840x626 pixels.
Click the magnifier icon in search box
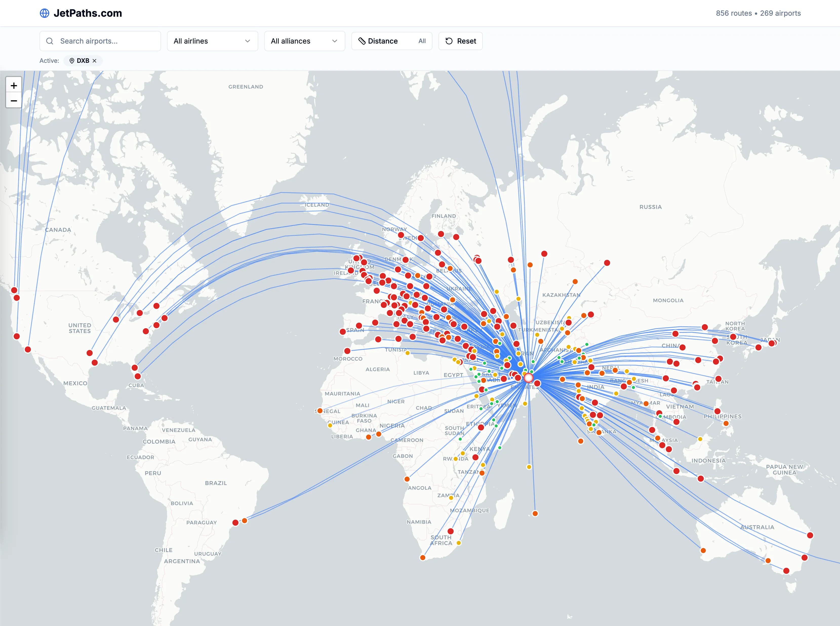[50, 41]
